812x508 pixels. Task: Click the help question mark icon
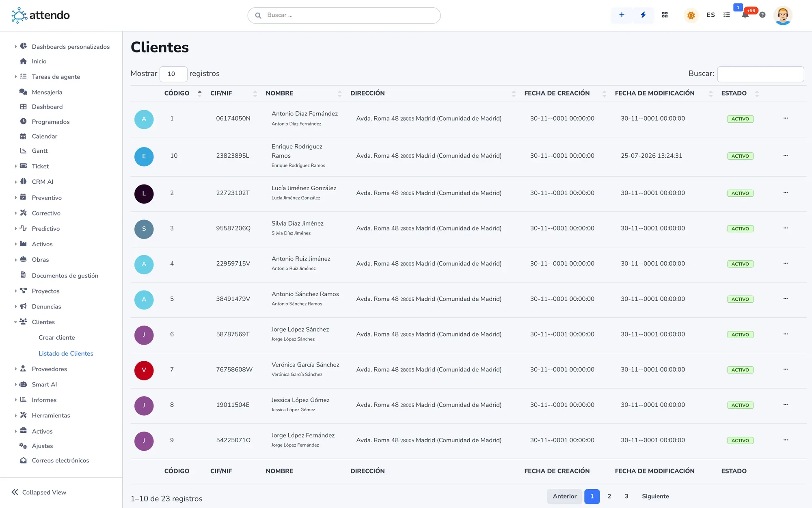click(762, 15)
